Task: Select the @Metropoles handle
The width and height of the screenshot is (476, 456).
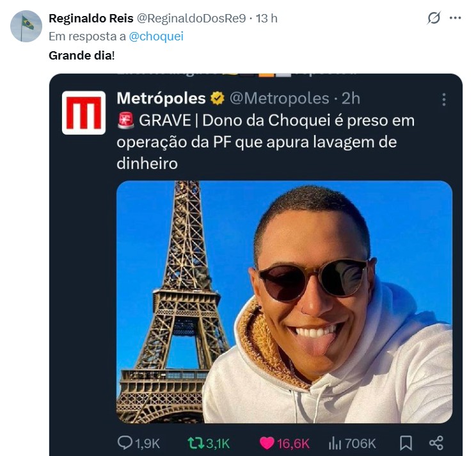Action: (x=279, y=99)
